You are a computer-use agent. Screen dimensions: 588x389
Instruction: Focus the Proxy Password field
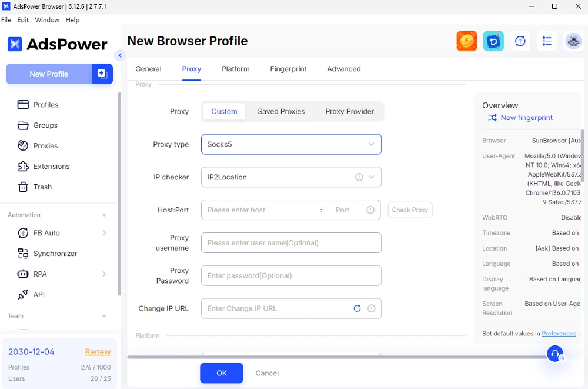tap(292, 275)
